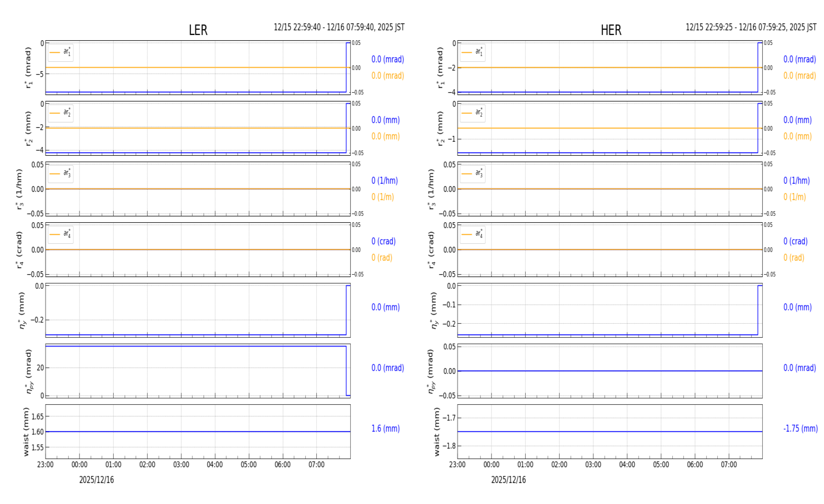Click the 05:00 tick on HER time axis
The image size is (824, 504).
pos(661,465)
